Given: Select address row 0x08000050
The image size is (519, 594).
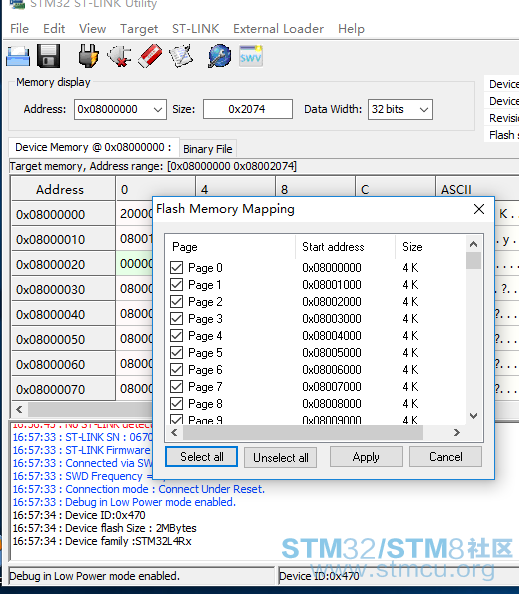Looking at the screenshot, I should click(63, 339).
